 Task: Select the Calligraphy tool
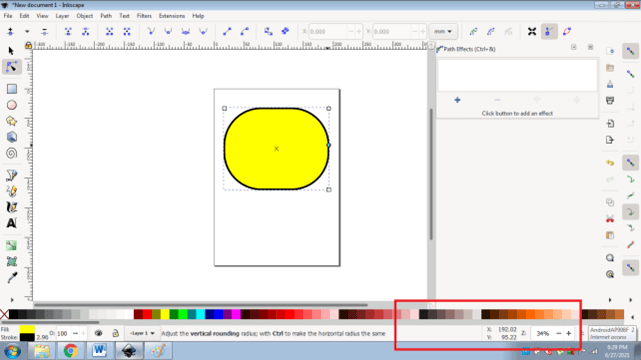point(11,207)
